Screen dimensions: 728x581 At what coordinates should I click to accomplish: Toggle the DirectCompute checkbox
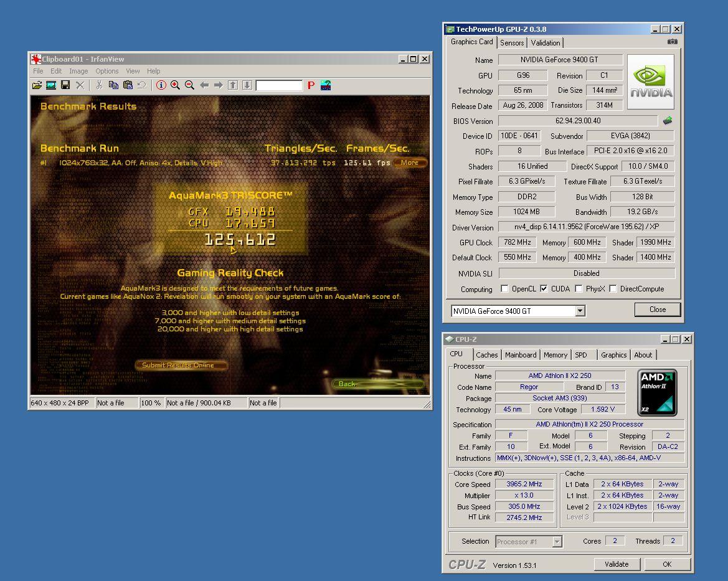[613, 289]
